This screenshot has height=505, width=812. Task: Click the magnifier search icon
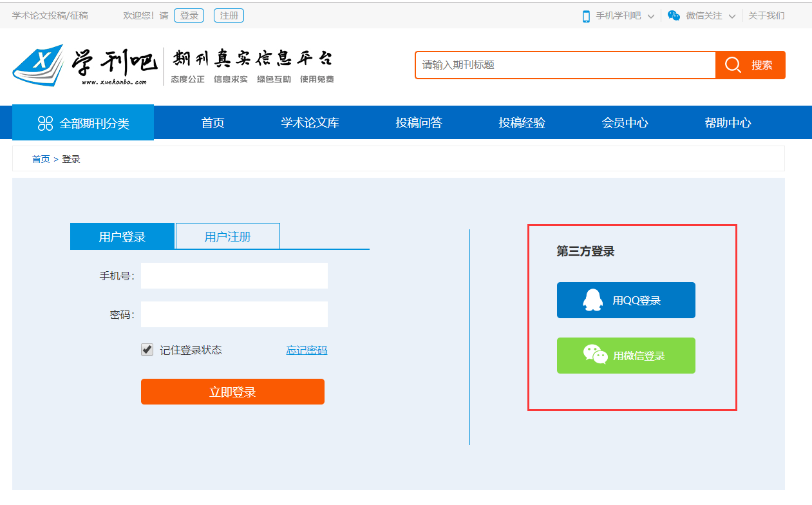point(733,65)
